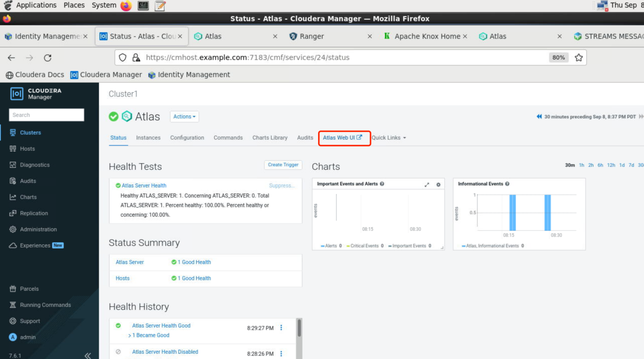
Task: Open the Places menu
Action: pyautogui.click(x=74, y=5)
